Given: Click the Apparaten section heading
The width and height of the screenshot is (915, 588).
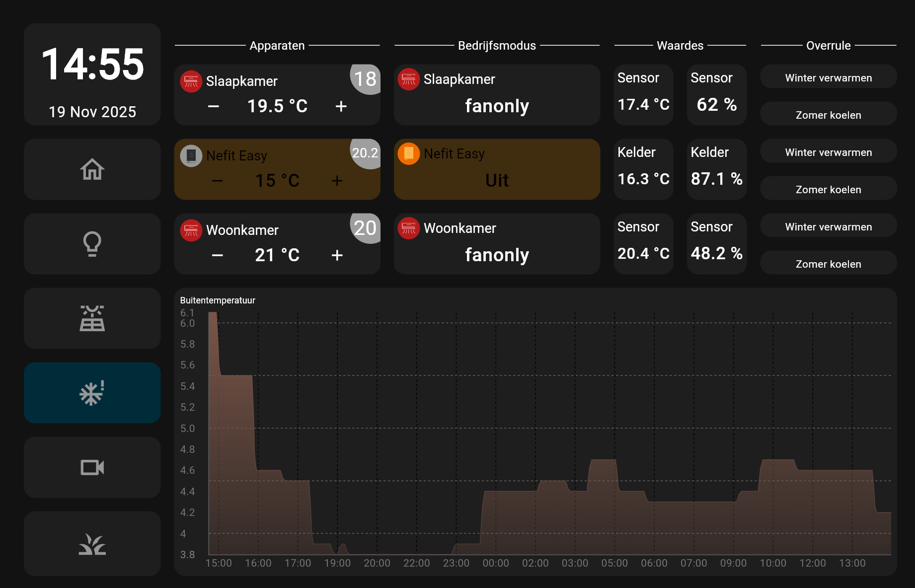Looking at the screenshot, I should pos(277,46).
